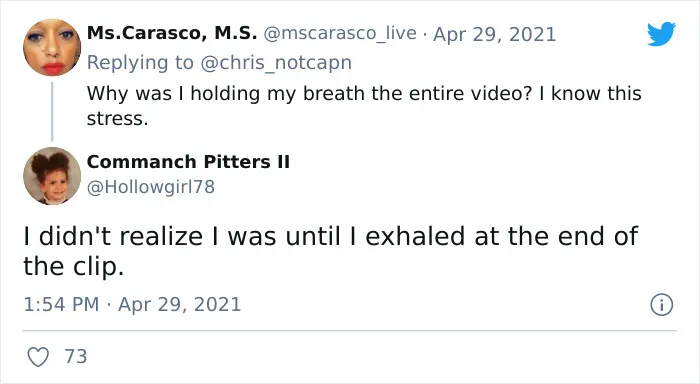Open the Commanch Pitters II display name

pos(188,162)
